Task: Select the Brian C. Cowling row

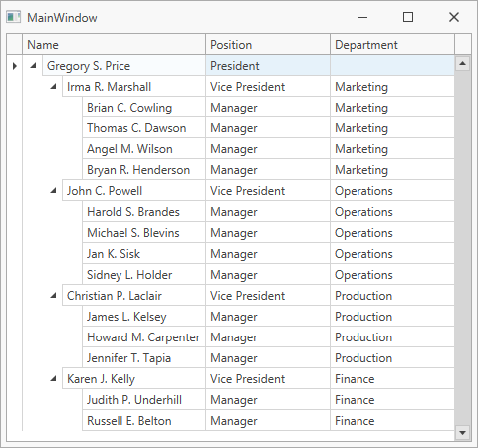Action: coord(268,108)
